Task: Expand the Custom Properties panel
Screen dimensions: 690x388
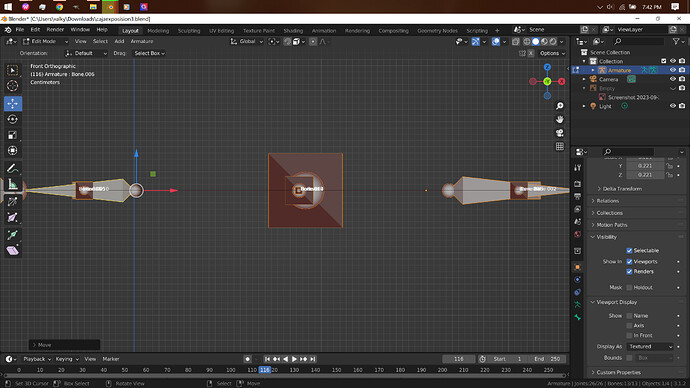Action: pos(618,372)
